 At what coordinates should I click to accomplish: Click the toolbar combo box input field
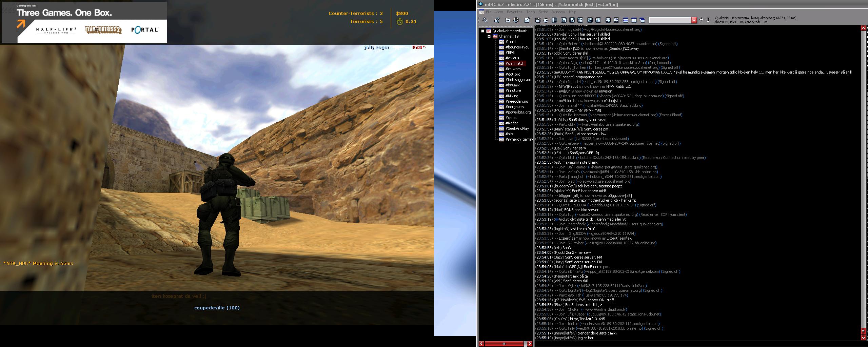pyautogui.click(x=670, y=20)
